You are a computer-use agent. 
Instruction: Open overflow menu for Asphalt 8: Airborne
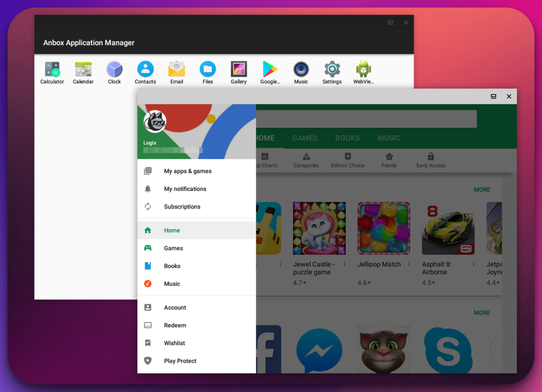474,264
